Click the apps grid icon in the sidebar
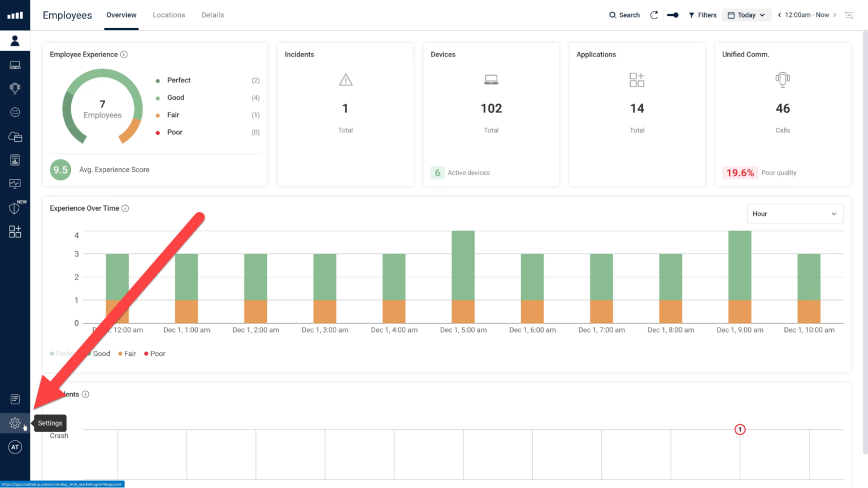The image size is (868, 488). pos(15,232)
